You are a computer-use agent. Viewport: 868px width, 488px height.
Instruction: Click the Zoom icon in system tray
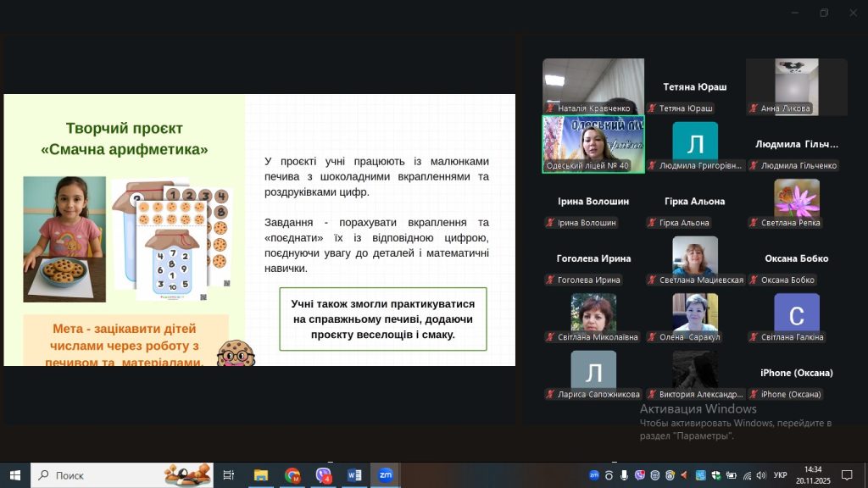(x=593, y=475)
